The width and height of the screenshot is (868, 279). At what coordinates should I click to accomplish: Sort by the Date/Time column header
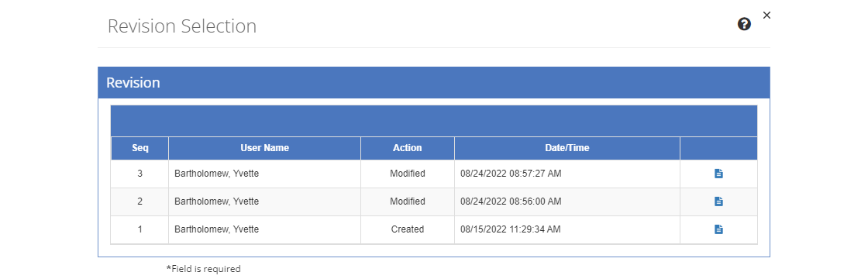(x=567, y=148)
